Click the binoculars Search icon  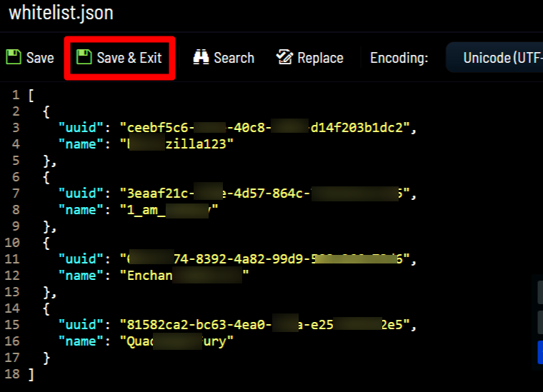pyautogui.click(x=201, y=57)
